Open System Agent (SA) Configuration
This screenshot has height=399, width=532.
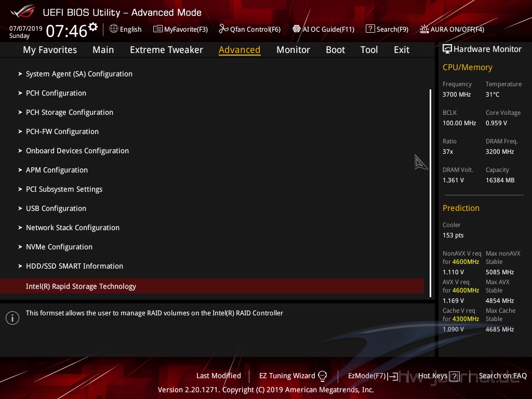click(x=79, y=74)
